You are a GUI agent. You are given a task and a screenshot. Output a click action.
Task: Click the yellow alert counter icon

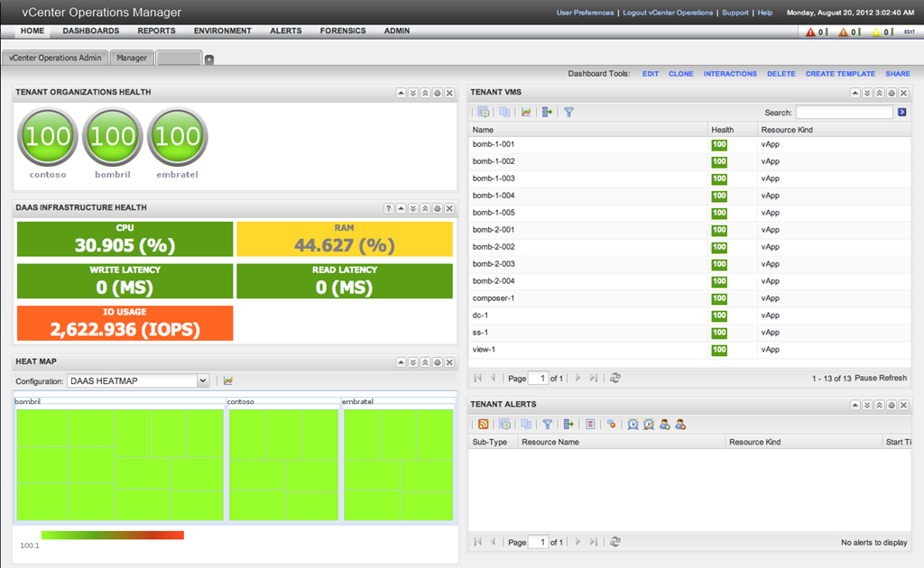click(x=876, y=32)
